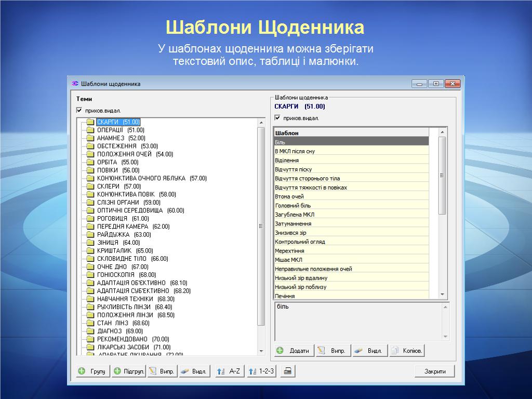This screenshot has width=532, height=399.
Task: Click the print icon in the bottom toolbar
Action: tap(287, 371)
